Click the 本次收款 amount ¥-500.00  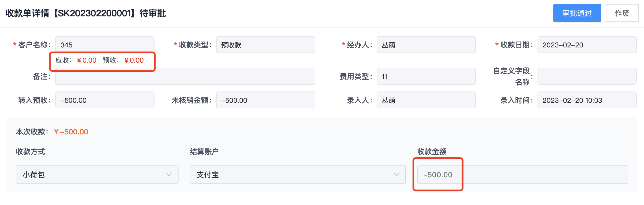(x=71, y=132)
